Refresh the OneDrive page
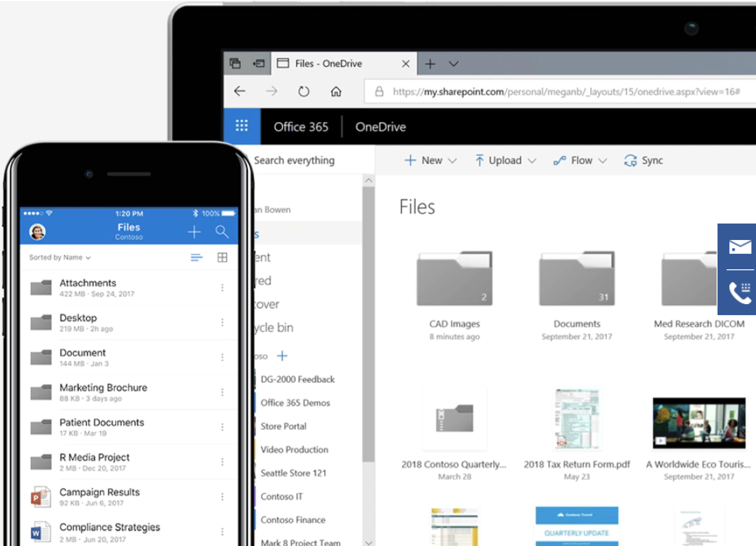The width and height of the screenshot is (756, 546). [304, 91]
